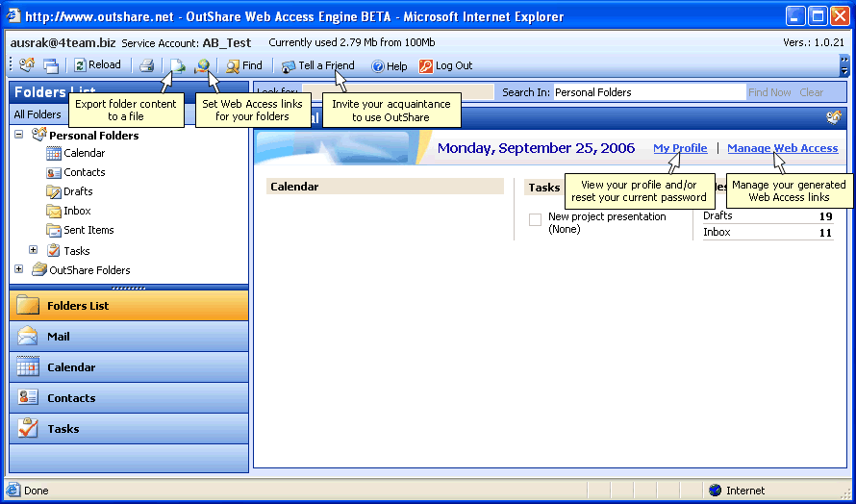
Task: Click the Calendar folder icon in tree
Action: click(54, 154)
